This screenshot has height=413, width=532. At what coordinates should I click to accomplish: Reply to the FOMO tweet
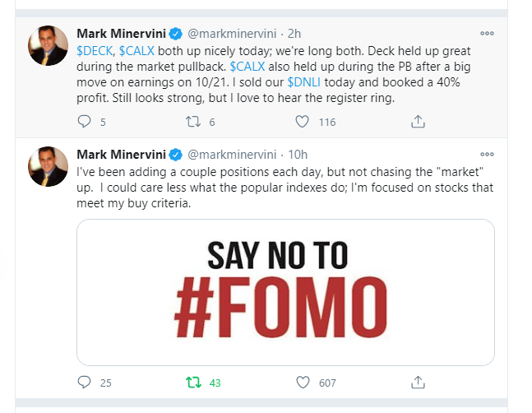pyautogui.click(x=83, y=383)
